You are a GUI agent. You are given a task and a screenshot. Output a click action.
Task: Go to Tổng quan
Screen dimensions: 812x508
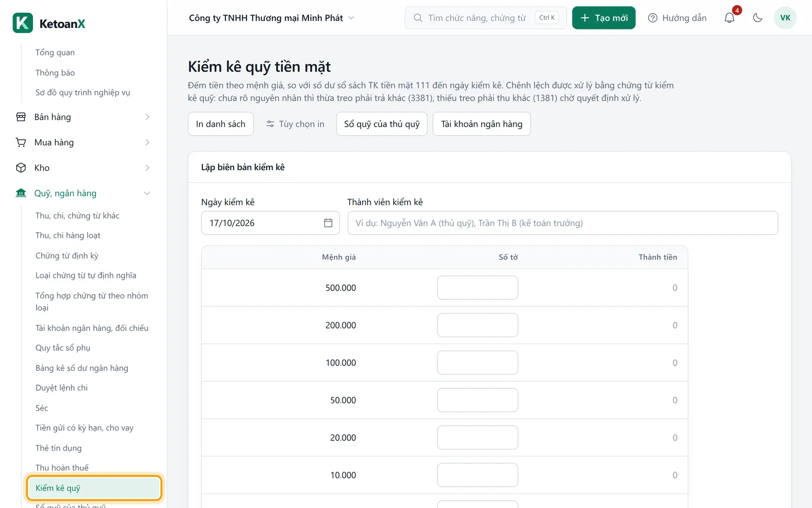(55, 52)
